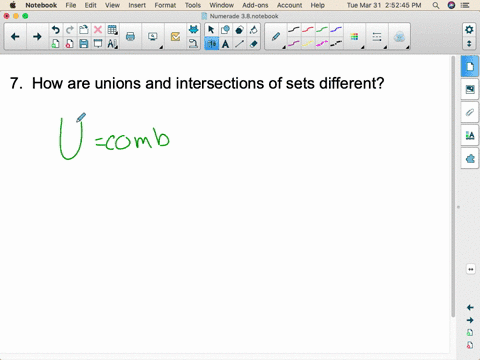This screenshot has height=360, width=480.
Task: Open the line style dropdown
Action: (377, 37)
